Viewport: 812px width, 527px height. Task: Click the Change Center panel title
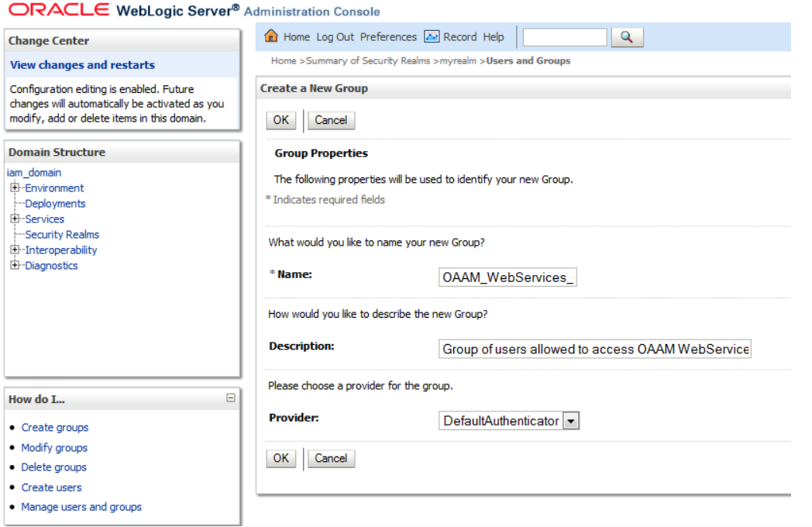pyautogui.click(x=49, y=41)
